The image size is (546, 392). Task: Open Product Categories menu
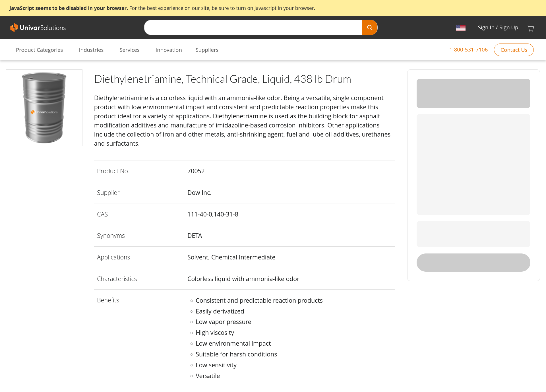coord(39,50)
